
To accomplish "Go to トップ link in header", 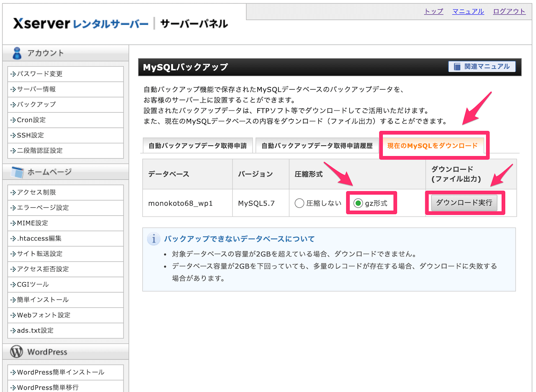I will coord(434,11).
